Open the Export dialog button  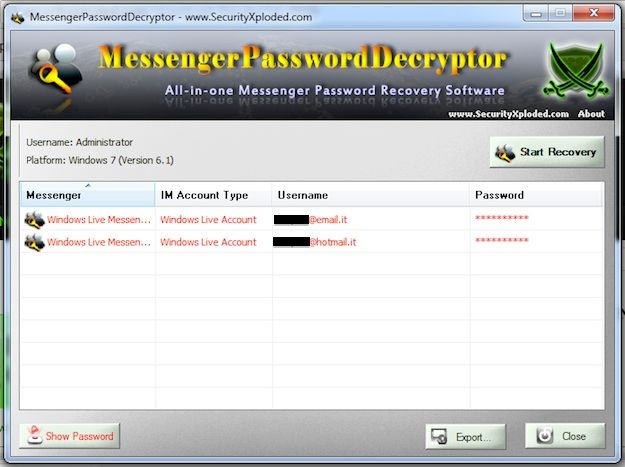pos(465,437)
